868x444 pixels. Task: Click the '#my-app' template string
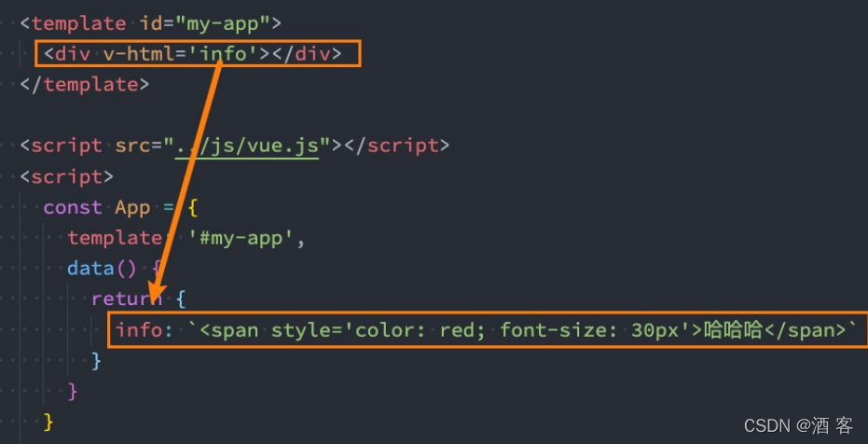tap(241, 238)
